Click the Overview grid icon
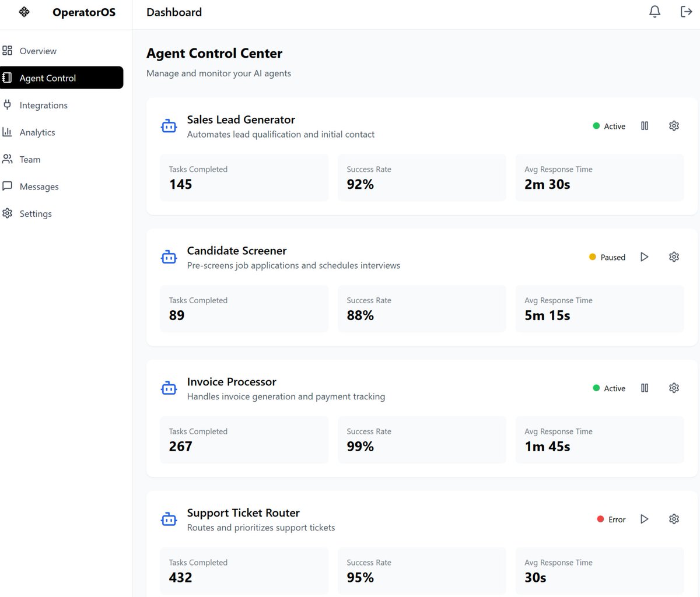The width and height of the screenshot is (700, 597). [8, 51]
